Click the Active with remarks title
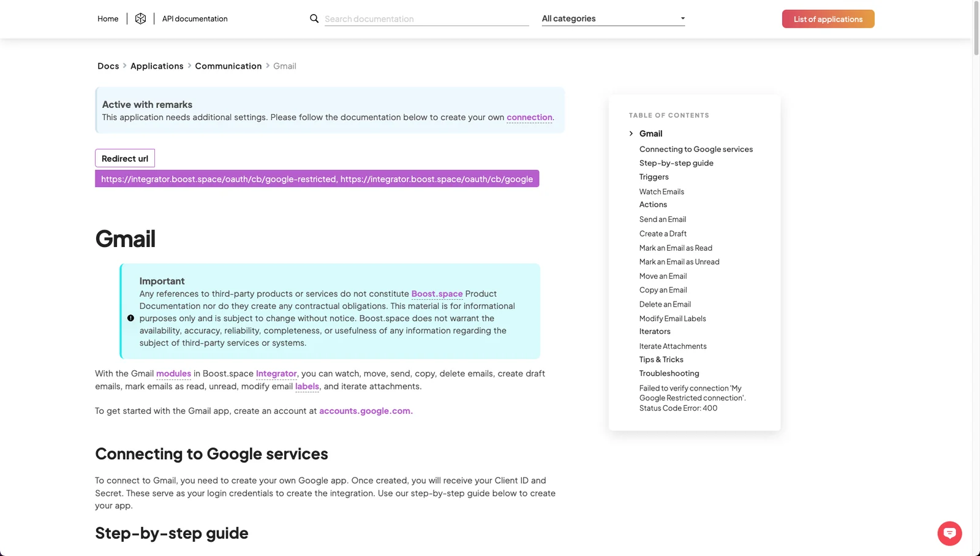Viewport: 980px width, 556px height. tap(147, 105)
